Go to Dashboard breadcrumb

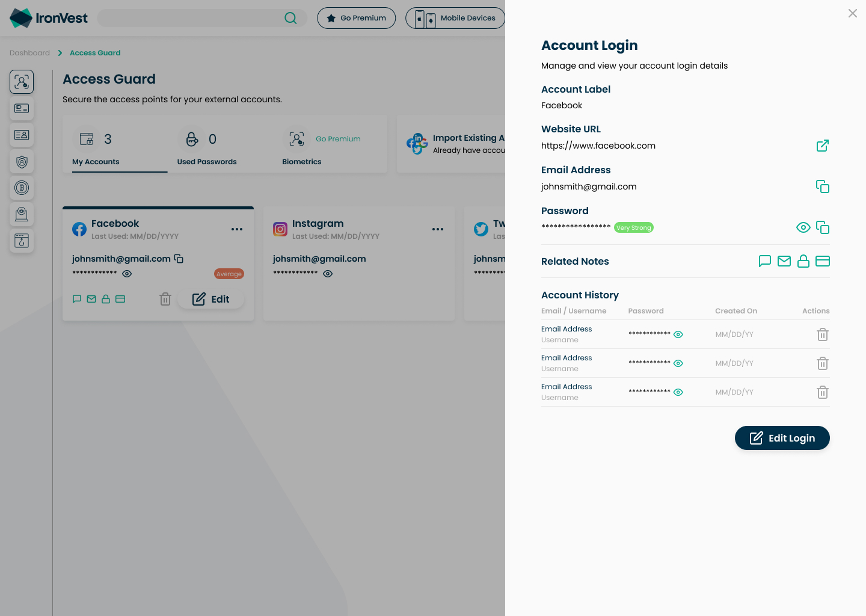[x=29, y=53]
